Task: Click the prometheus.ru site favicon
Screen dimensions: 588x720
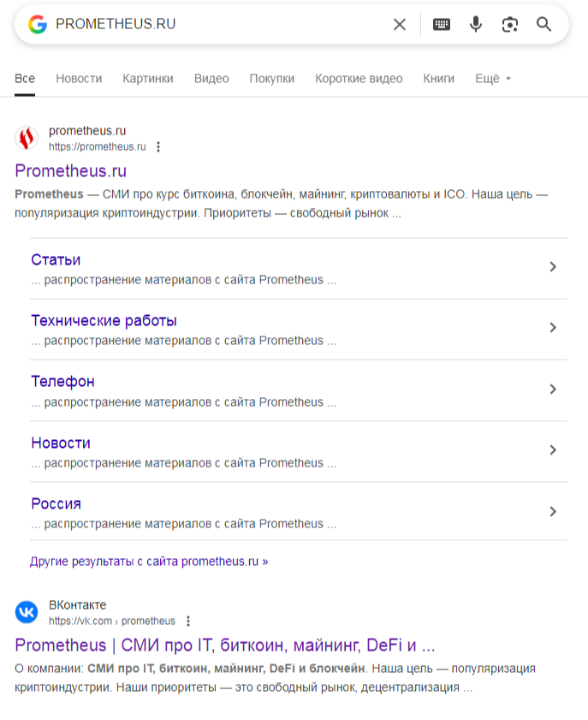Action: (27, 138)
